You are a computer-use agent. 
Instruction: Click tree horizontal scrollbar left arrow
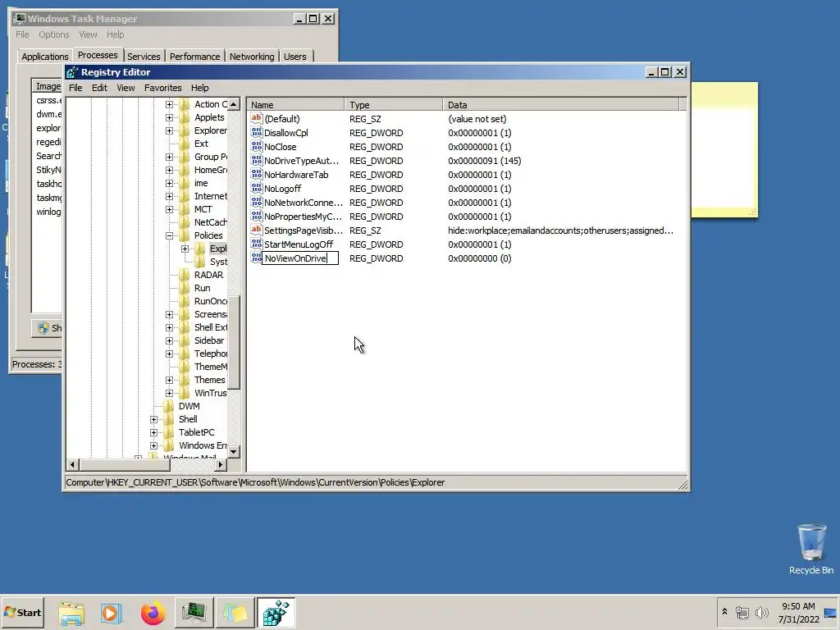click(73, 464)
